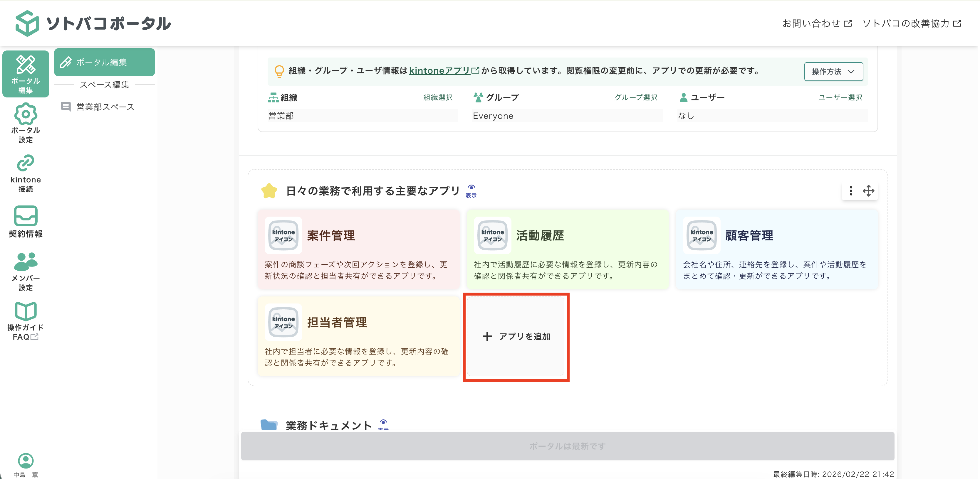Open the three-dot menu on the apps section
Screen dimensions: 980x479
(851, 191)
